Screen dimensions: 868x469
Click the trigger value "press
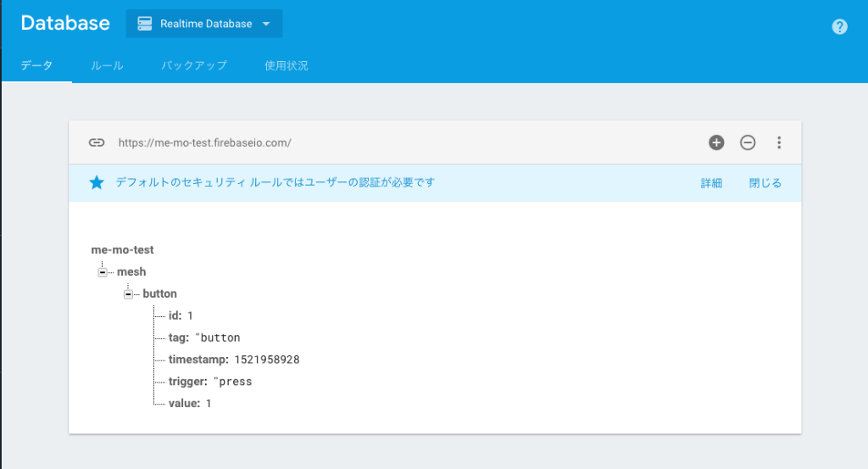232,382
